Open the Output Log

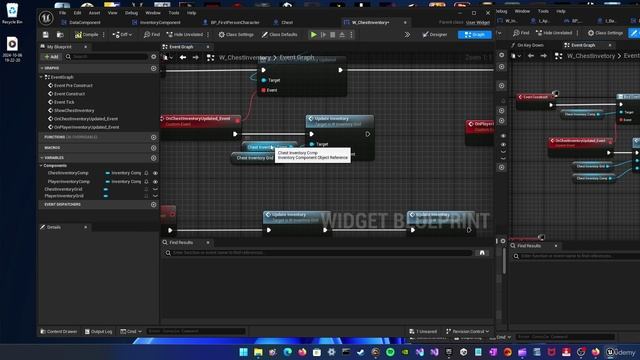98,331
